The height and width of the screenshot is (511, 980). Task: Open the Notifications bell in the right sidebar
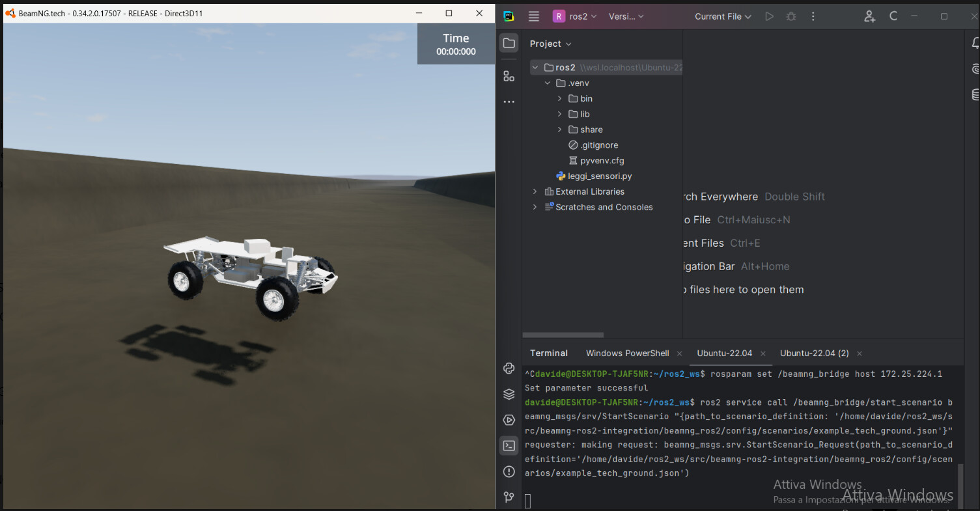tap(975, 44)
